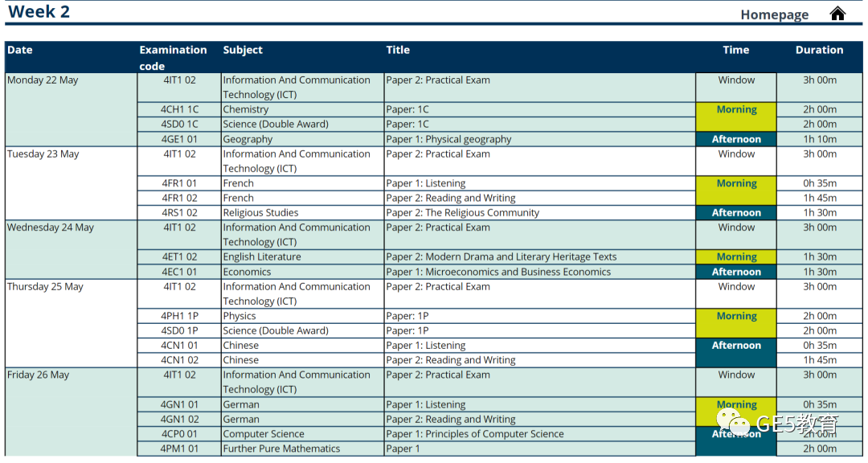
Task: Click '4IT1 02' code in Monday's row
Action: [x=179, y=80]
